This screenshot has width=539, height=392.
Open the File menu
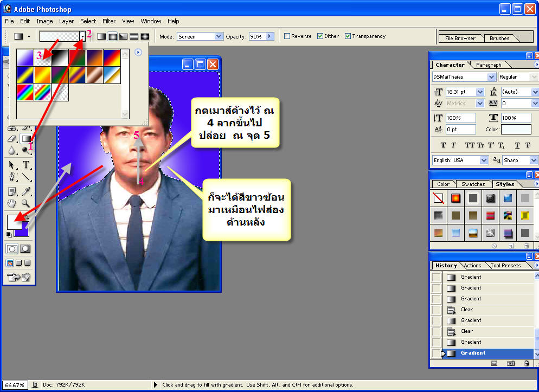pyautogui.click(x=9, y=21)
